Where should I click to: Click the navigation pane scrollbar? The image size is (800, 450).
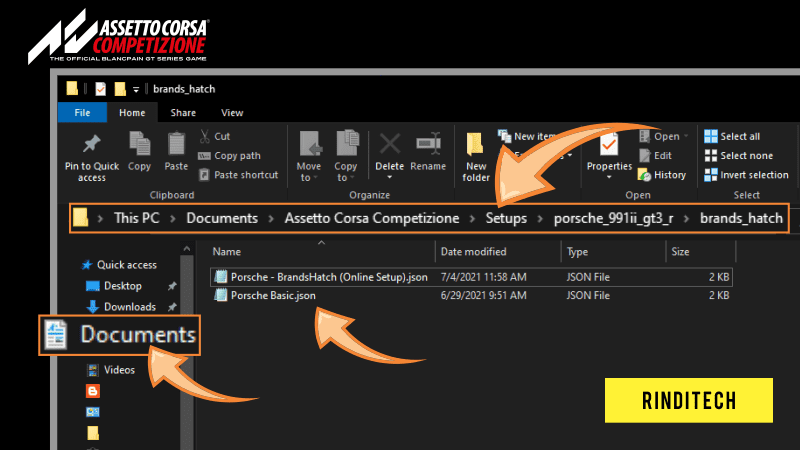187,352
